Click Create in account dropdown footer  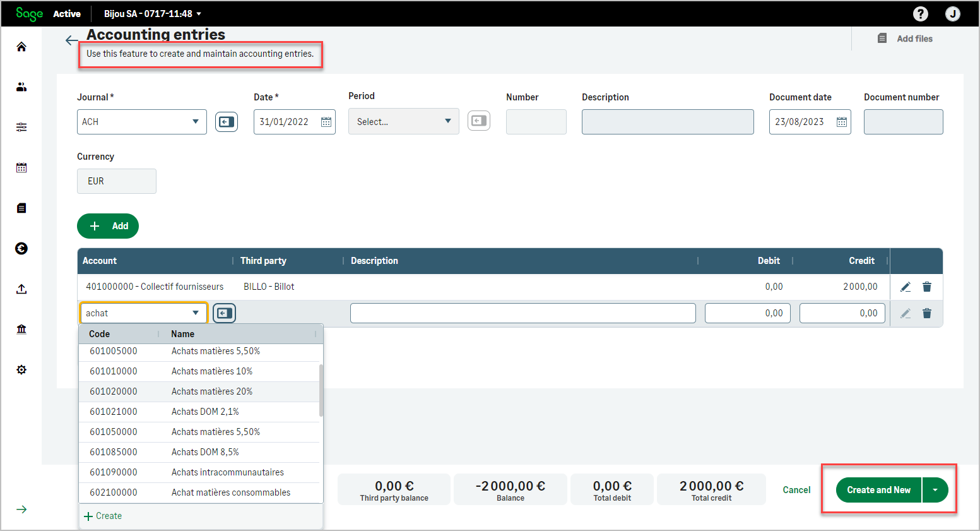[103, 516]
